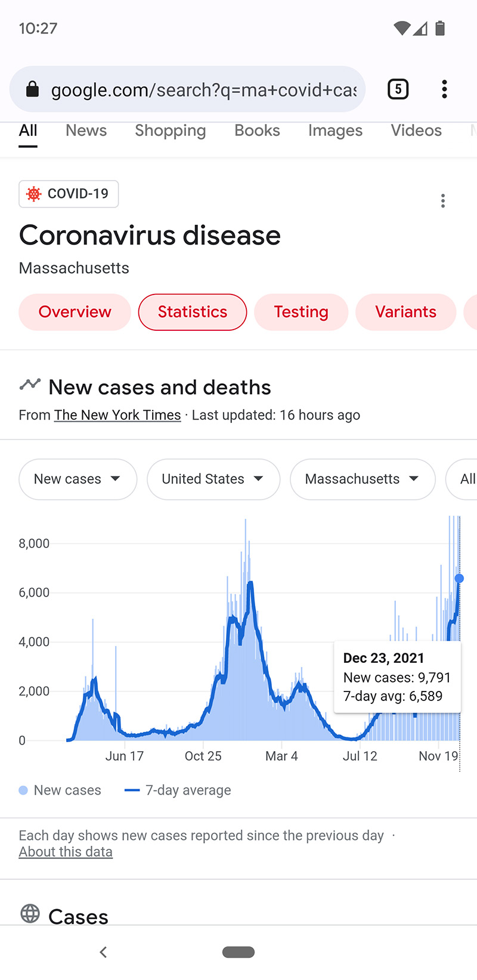Tap the Dec 23 data point on chart
Screen dimensions: 477x980
click(x=459, y=578)
